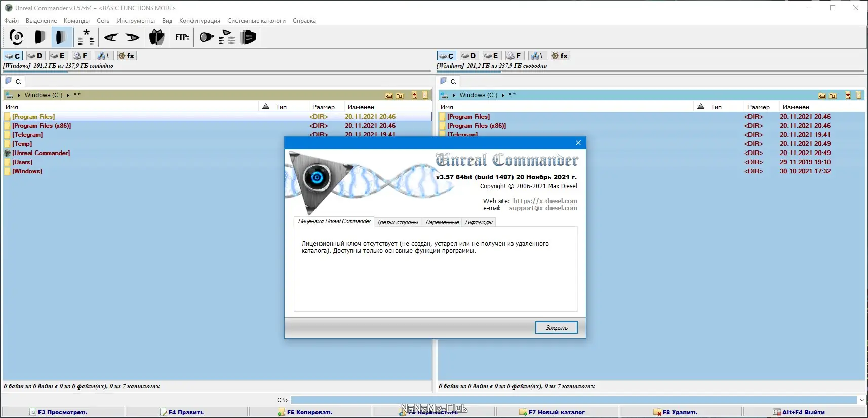The height and width of the screenshot is (418, 868).
Task: Click the multi-rename list toolbar icon
Action: tap(227, 37)
